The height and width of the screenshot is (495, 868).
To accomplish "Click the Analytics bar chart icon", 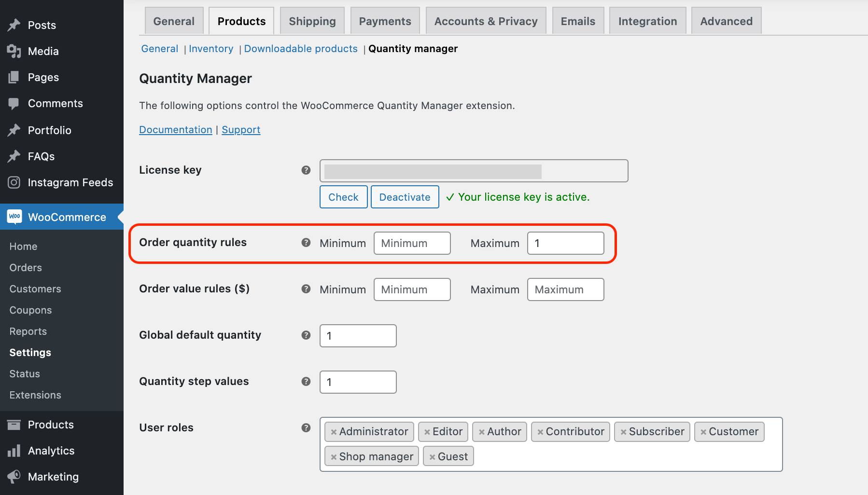I will [14, 451].
